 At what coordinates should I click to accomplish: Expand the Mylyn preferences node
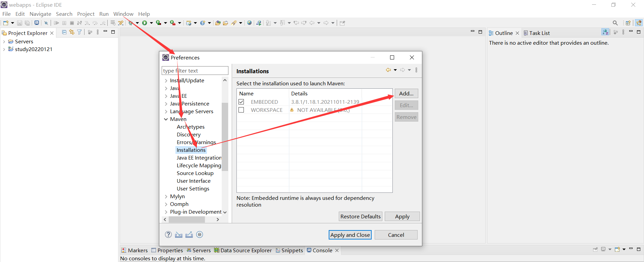[x=166, y=196]
